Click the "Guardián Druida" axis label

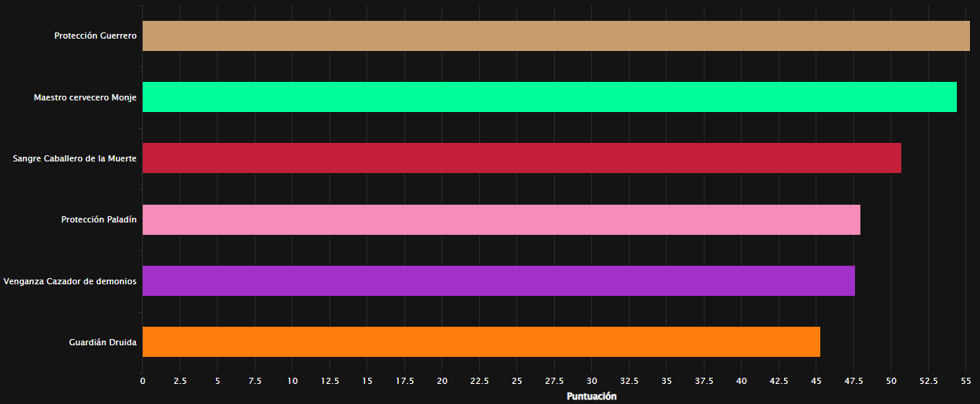coord(103,342)
